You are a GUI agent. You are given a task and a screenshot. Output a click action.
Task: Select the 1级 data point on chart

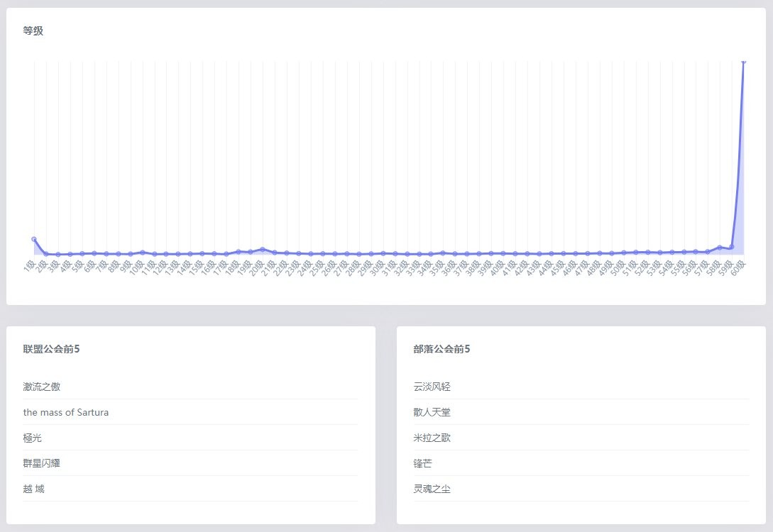pyautogui.click(x=34, y=240)
